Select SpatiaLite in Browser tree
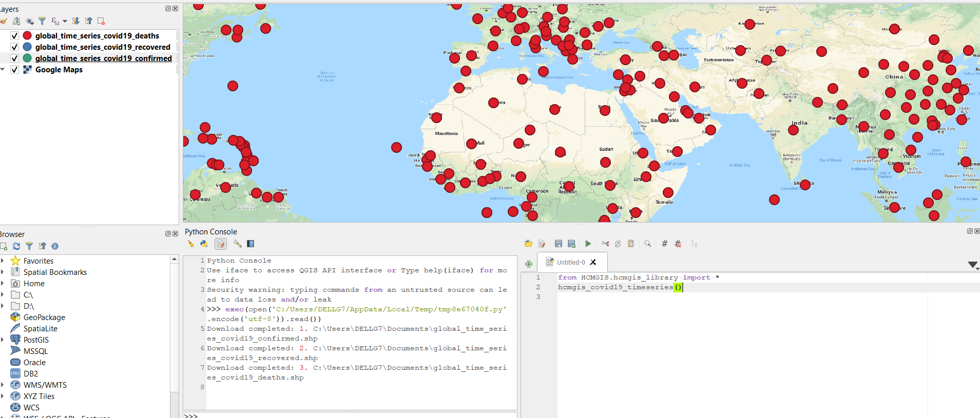Viewport: 980px width, 418px height. (41, 329)
